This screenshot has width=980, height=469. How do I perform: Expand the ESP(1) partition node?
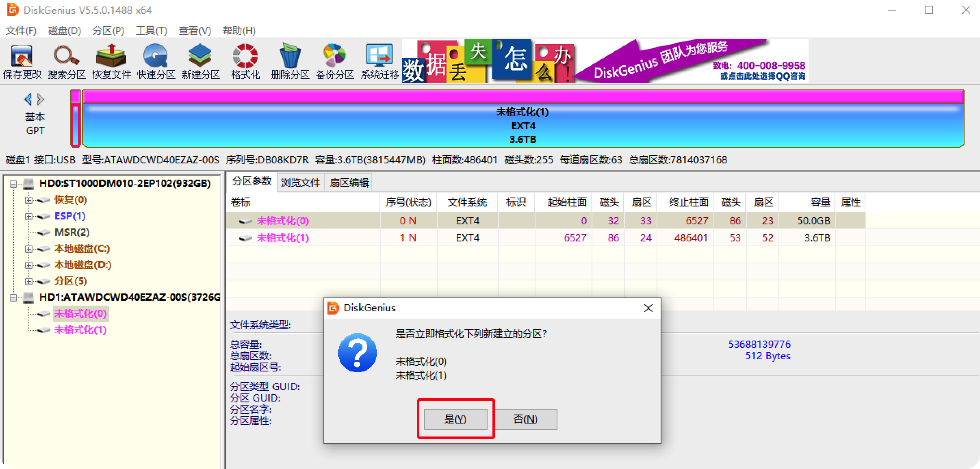point(28,216)
